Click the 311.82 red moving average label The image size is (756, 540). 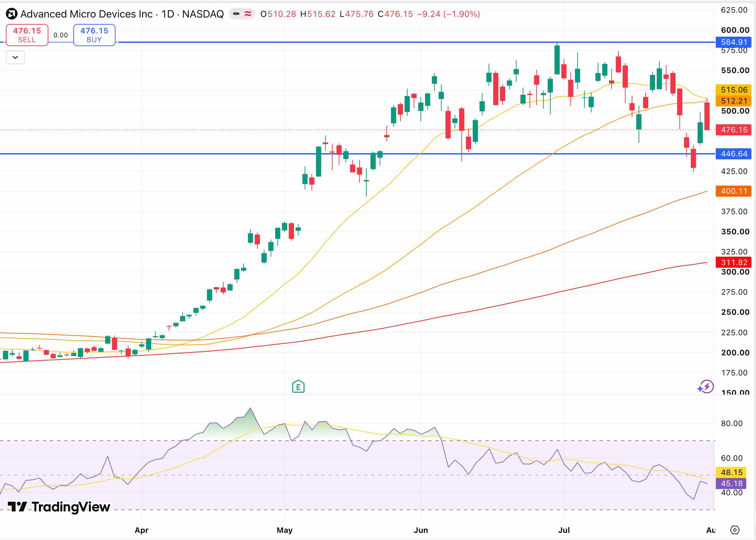pyautogui.click(x=733, y=262)
